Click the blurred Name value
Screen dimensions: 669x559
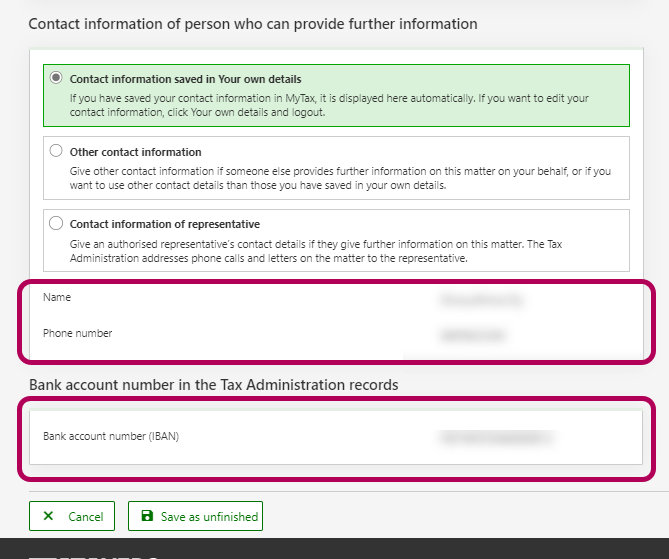pos(481,298)
